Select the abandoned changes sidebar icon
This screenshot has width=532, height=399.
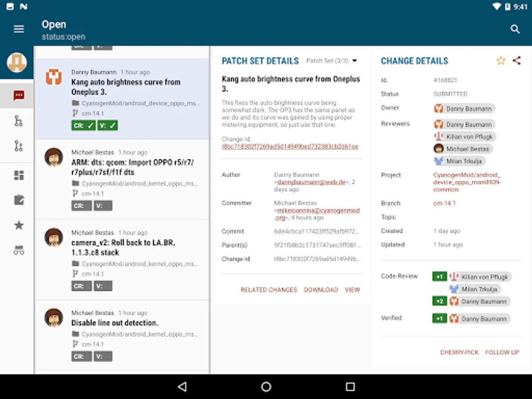point(19,146)
